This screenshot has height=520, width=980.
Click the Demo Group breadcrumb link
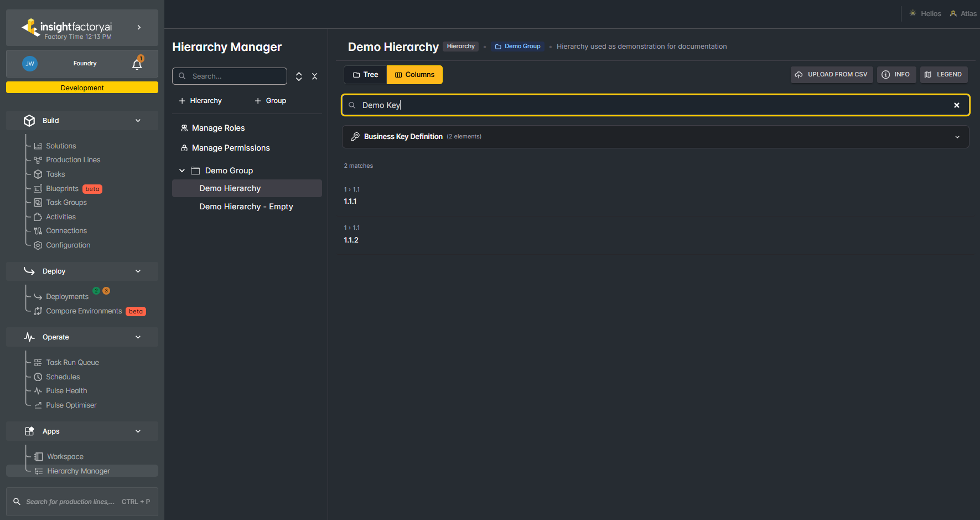coord(517,47)
